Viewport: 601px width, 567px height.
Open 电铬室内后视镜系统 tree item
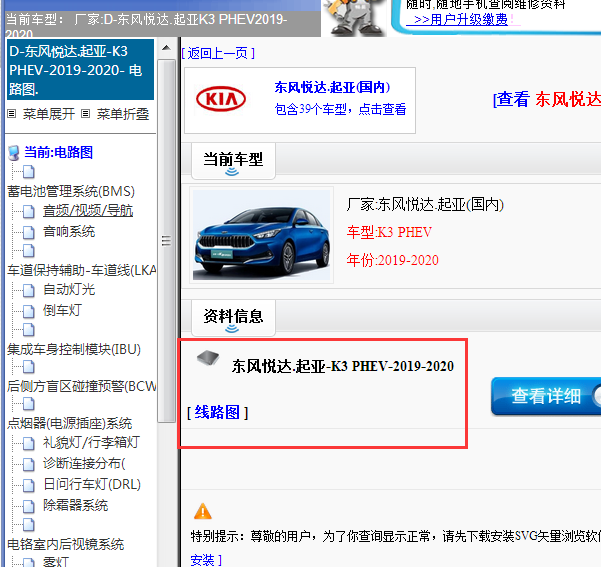click(x=66, y=544)
